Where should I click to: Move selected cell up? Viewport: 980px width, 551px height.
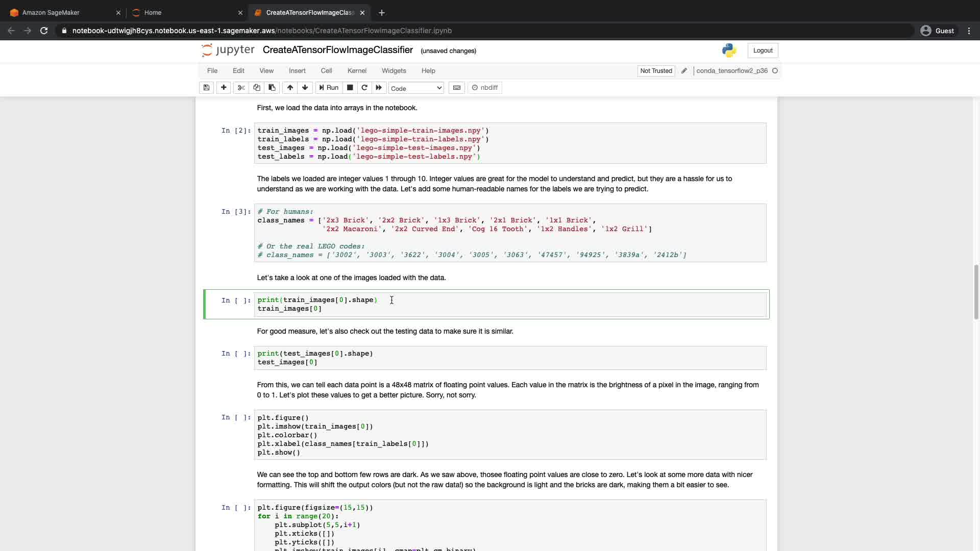[290, 88]
